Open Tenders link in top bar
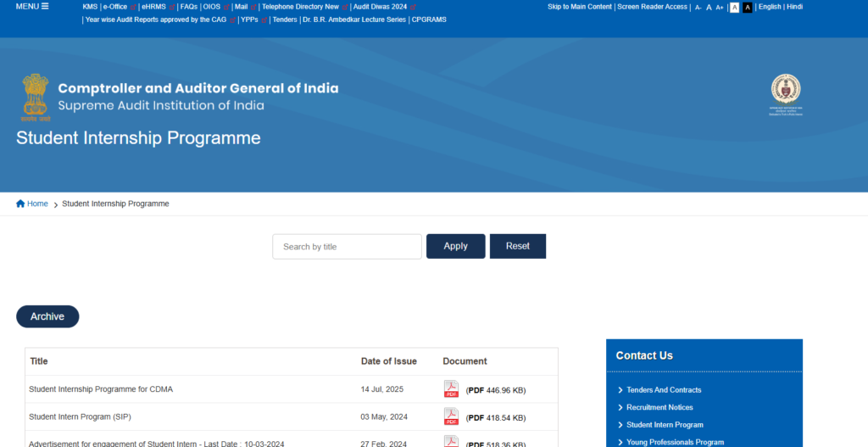The width and height of the screenshot is (868, 447). click(285, 20)
